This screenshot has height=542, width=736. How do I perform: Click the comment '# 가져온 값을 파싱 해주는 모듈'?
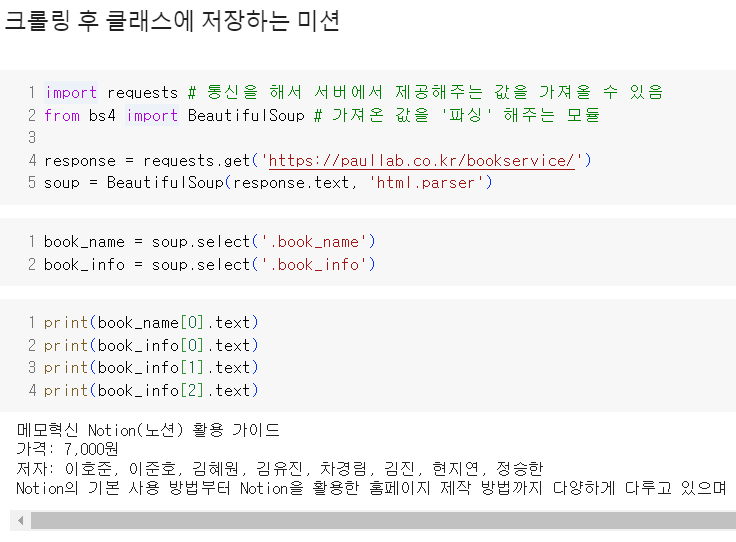click(x=457, y=115)
